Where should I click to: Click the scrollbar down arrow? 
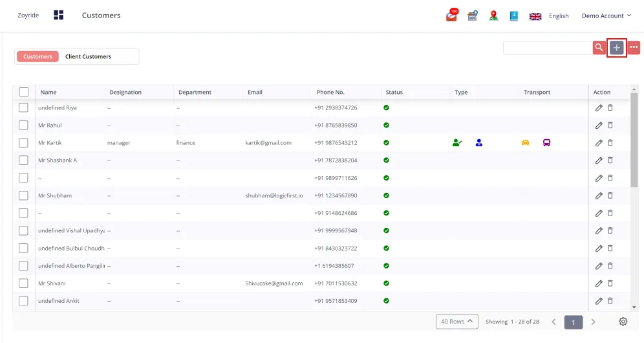tap(634, 307)
